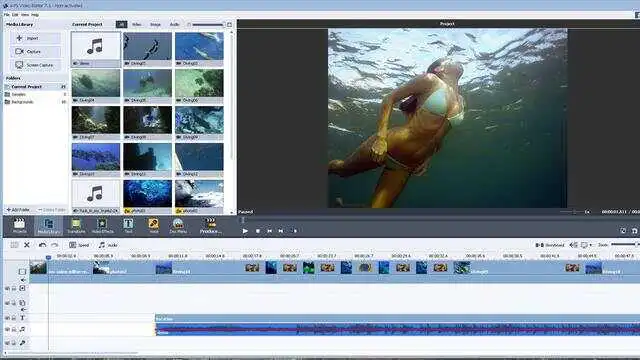
Task: Open the Disc Menu section
Action: pyautogui.click(x=178, y=226)
